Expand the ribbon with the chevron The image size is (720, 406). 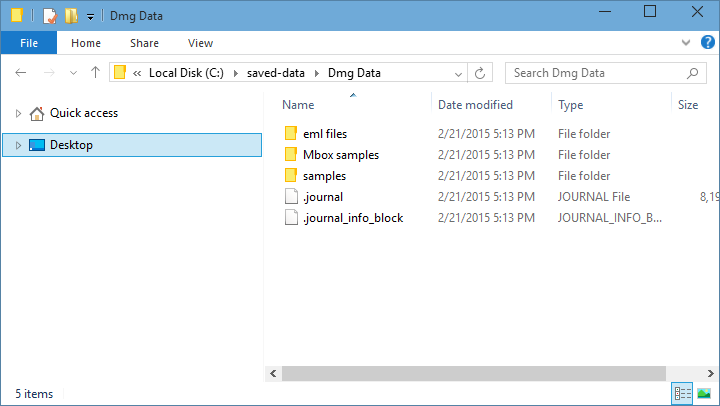tap(686, 43)
